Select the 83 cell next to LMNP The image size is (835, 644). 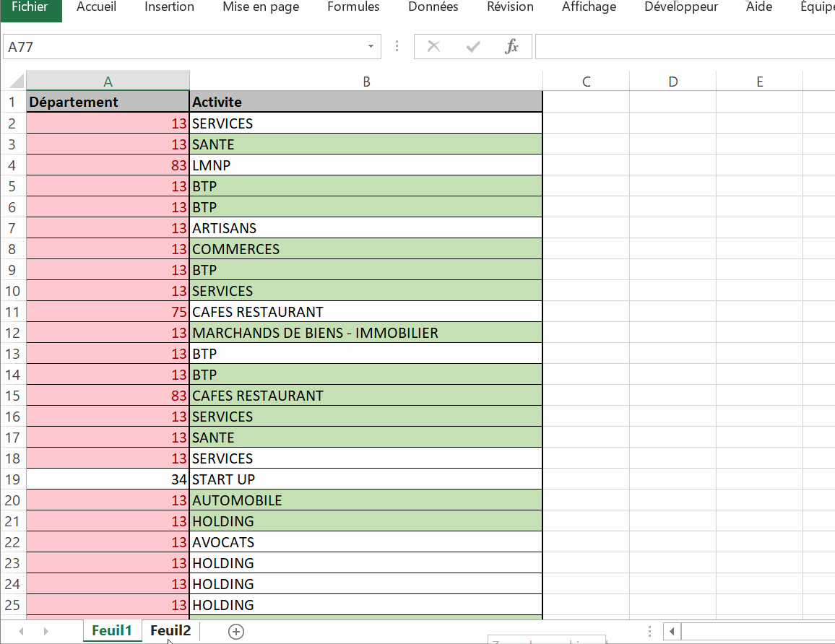[108, 165]
